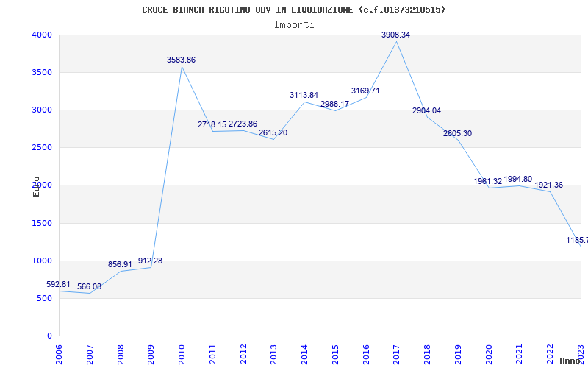Click the 2605.30 data label
The width and height of the screenshot is (588, 368).
click(x=457, y=134)
